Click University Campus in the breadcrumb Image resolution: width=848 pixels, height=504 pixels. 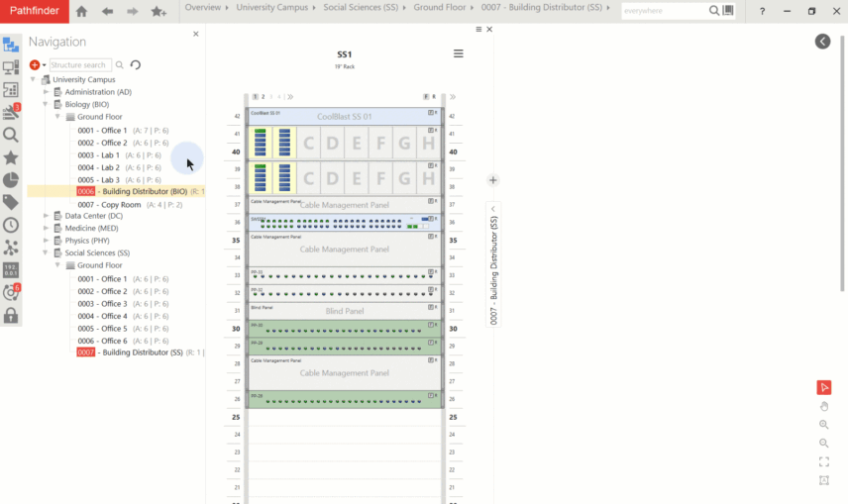(x=279, y=8)
